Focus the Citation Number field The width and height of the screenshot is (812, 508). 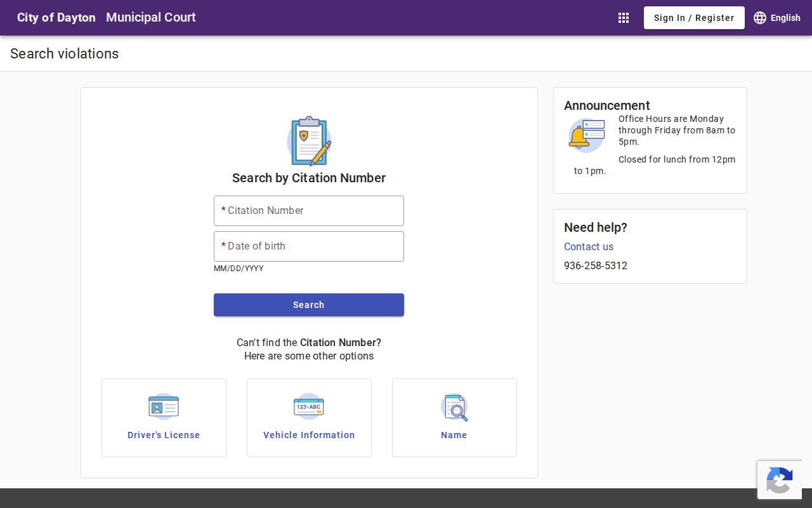click(x=309, y=211)
